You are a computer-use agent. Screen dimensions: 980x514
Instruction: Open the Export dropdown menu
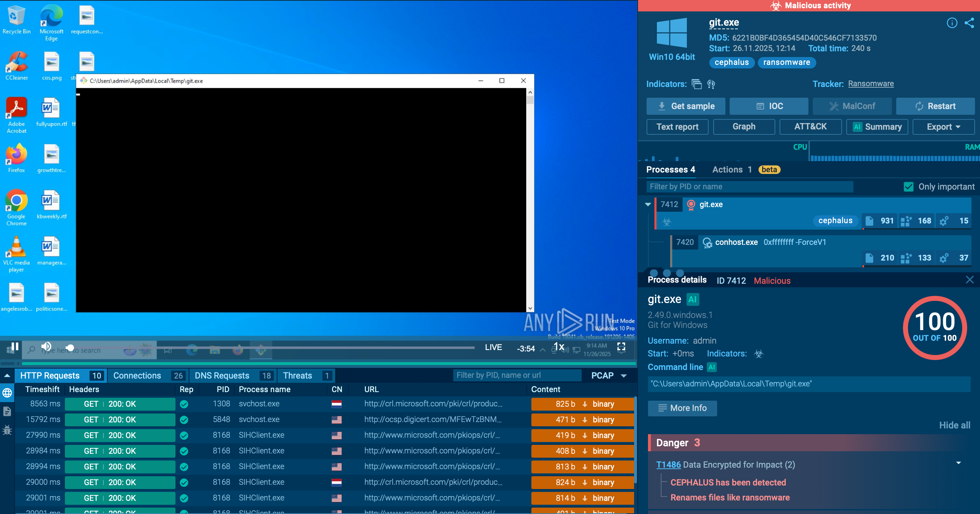(x=944, y=127)
